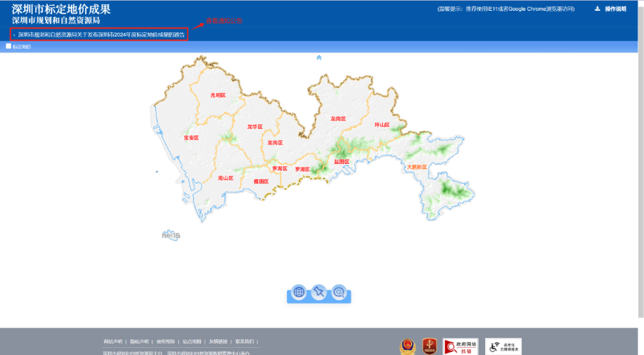Screen dimensions: 644x355
Task: Click the red government organ badge icon
Action: [429, 346]
